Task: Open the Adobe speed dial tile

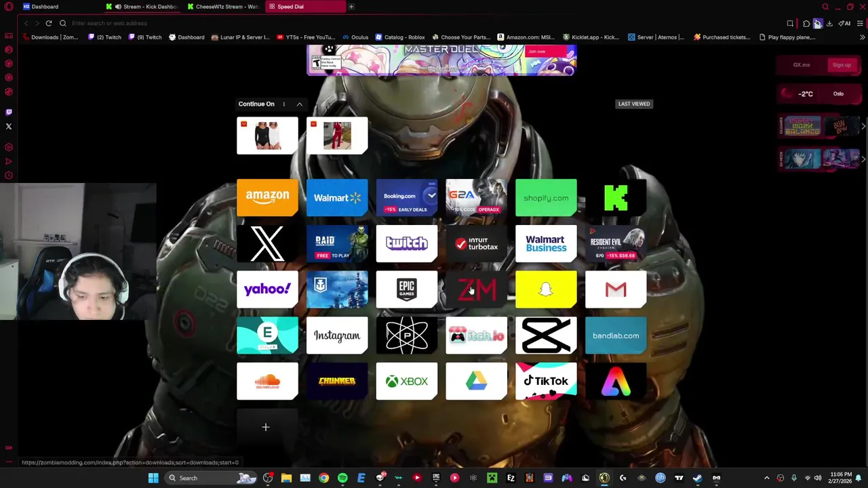Action: [616, 381]
